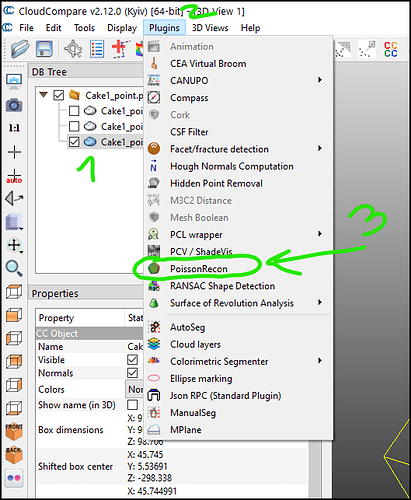Click the MPlane cloud icon

pos(154,430)
